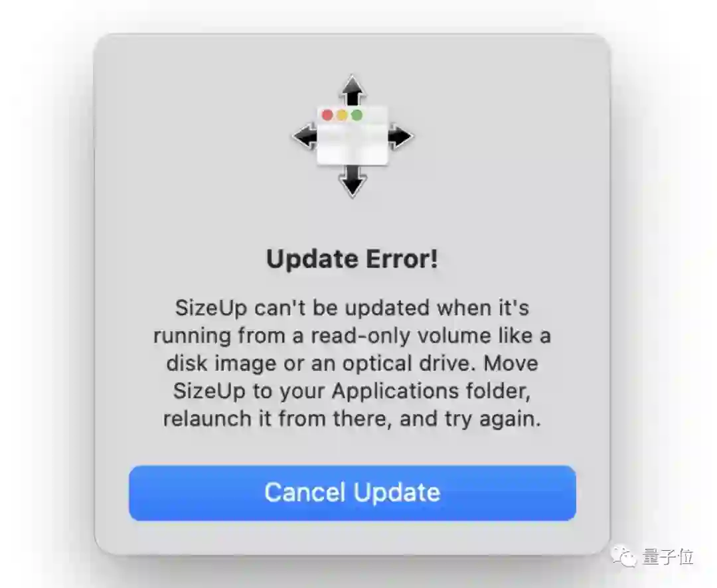Click the word "Error!" in the dialog title
Screen dimensions: 717x588
pos(402,259)
